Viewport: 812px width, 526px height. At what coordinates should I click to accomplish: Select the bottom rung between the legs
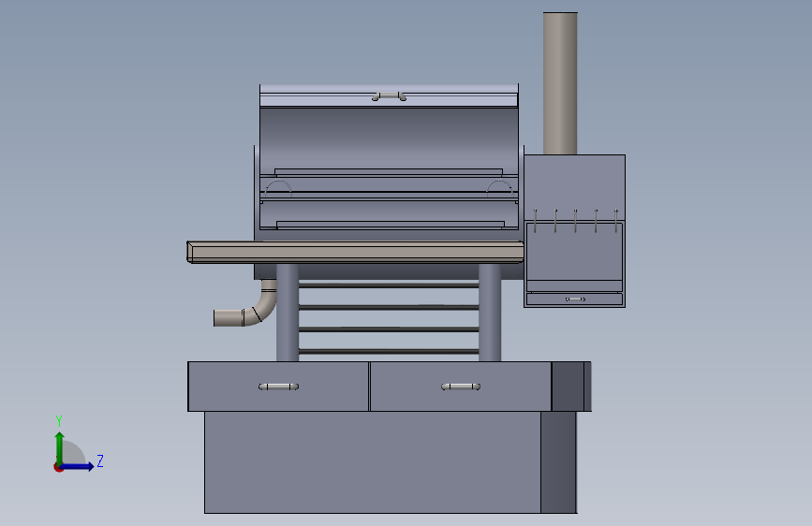pyautogui.click(x=389, y=352)
